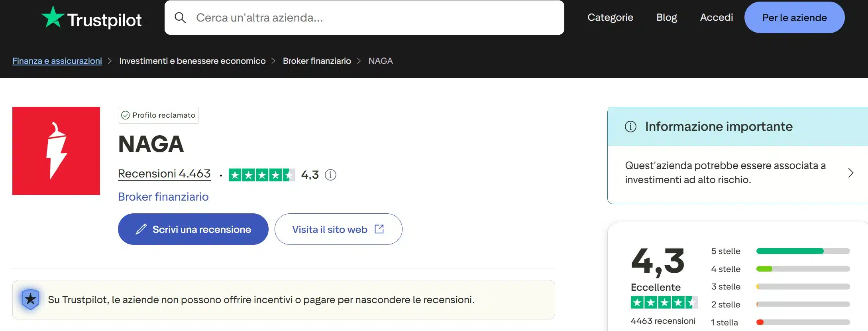Open the Categorie menu
Screen dimensions: 868x331
[x=610, y=18]
